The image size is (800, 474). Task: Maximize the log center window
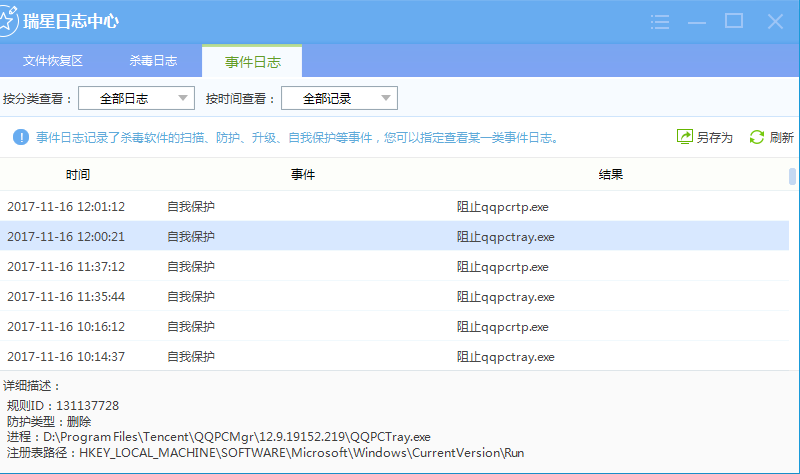pyautogui.click(x=734, y=21)
